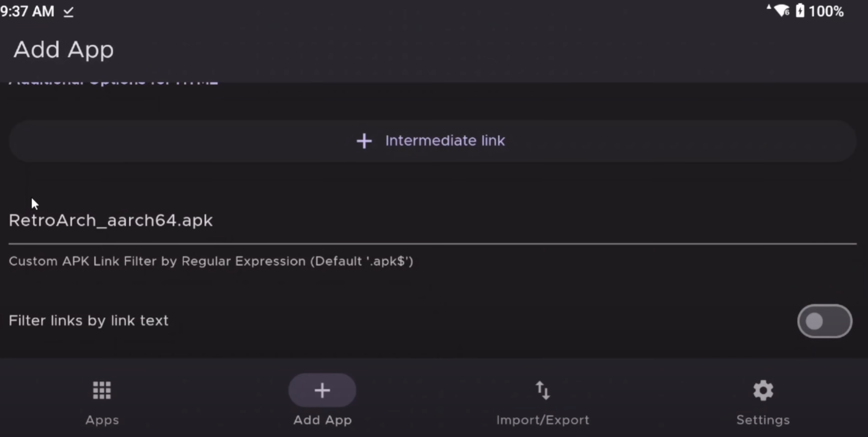Click the Custom APK Link Filter helper text
This screenshot has height=437, width=868.
[x=211, y=261]
